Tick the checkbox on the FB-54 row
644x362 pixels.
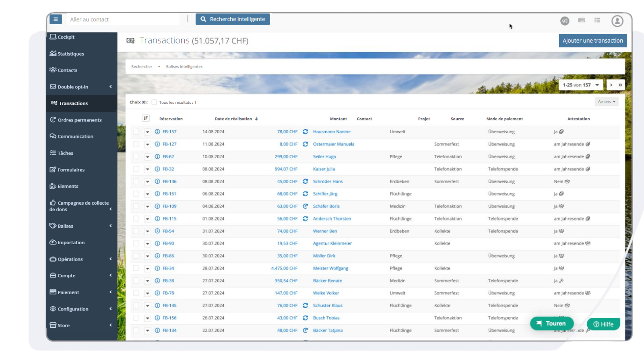click(x=136, y=231)
